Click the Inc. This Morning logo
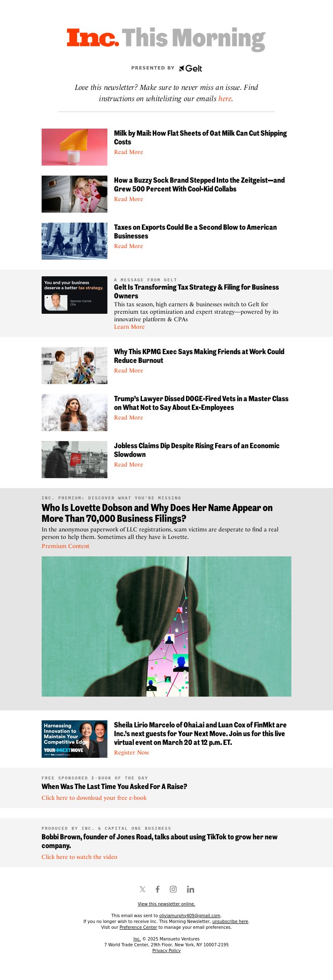This screenshot has width=333, height=980. pyautogui.click(x=166, y=38)
